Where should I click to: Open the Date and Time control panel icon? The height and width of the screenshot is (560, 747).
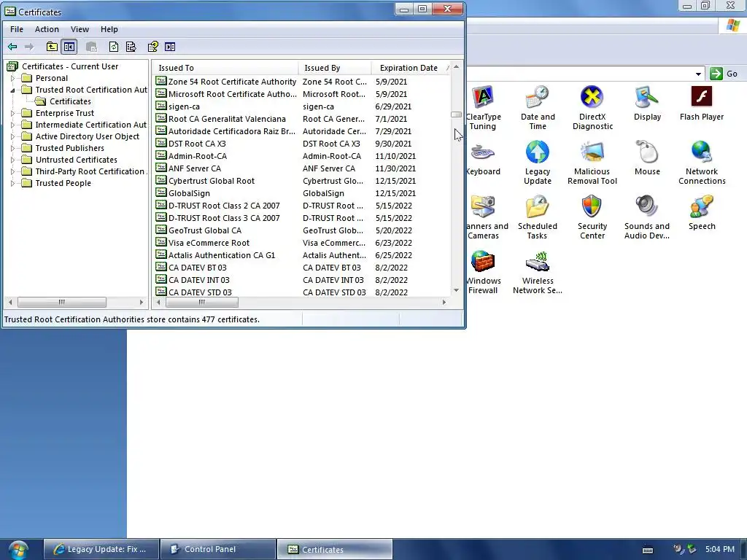(x=538, y=108)
